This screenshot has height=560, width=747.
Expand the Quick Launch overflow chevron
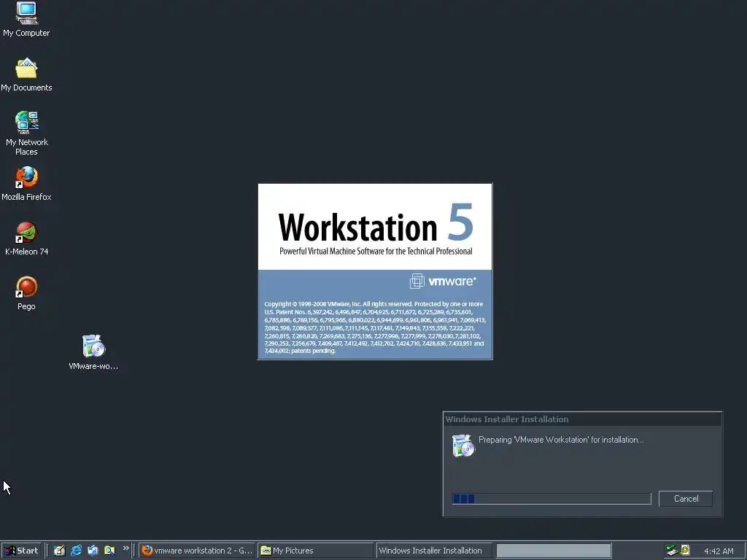click(x=125, y=548)
